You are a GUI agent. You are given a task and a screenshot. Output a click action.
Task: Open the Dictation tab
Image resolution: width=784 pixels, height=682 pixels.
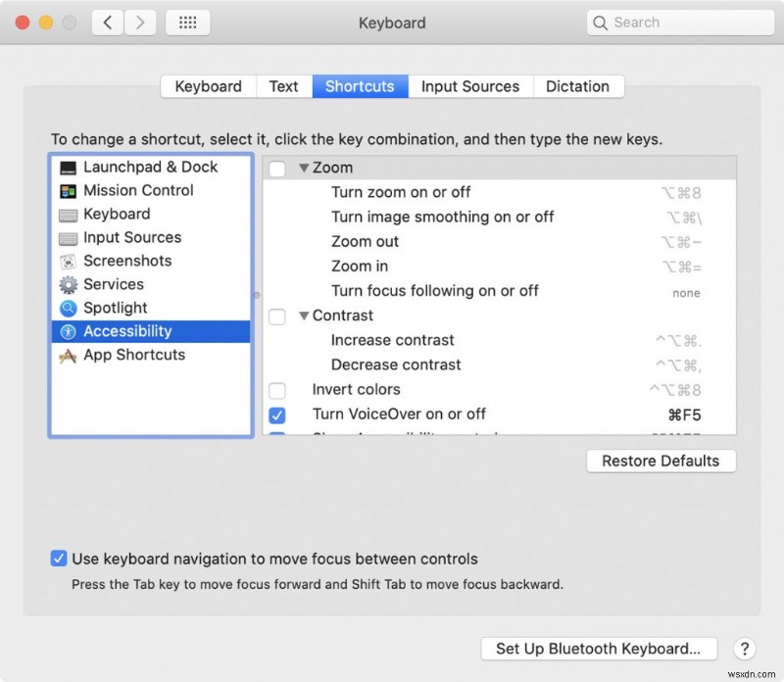pos(578,86)
